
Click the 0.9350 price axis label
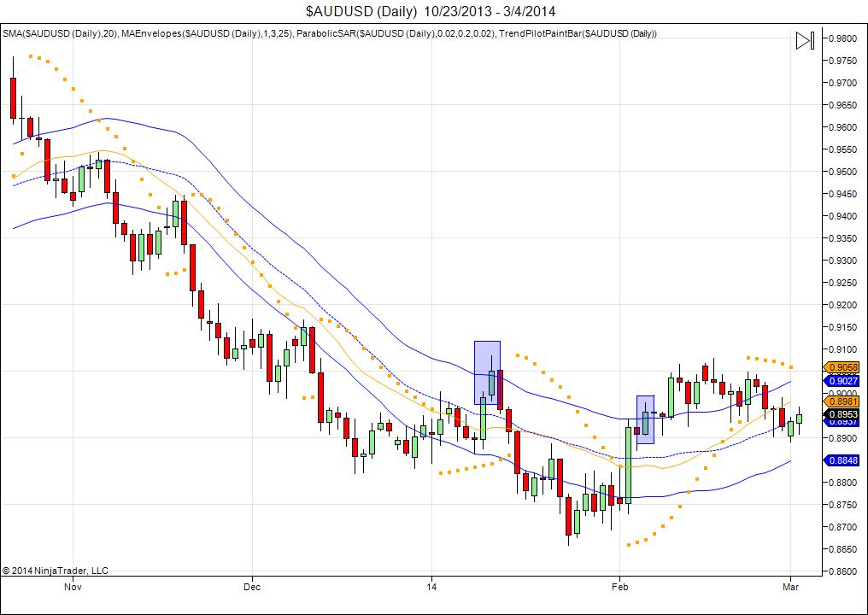click(x=843, y=238)
